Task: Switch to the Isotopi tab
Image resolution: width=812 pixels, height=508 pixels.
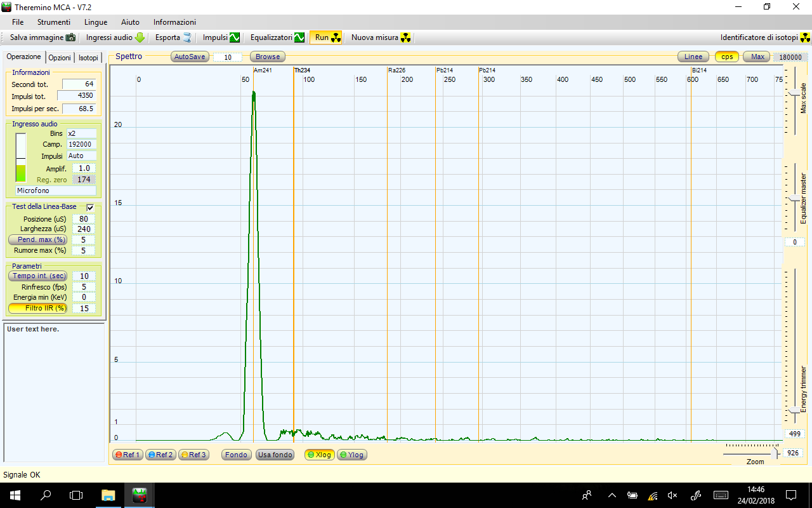Action: 88,57
